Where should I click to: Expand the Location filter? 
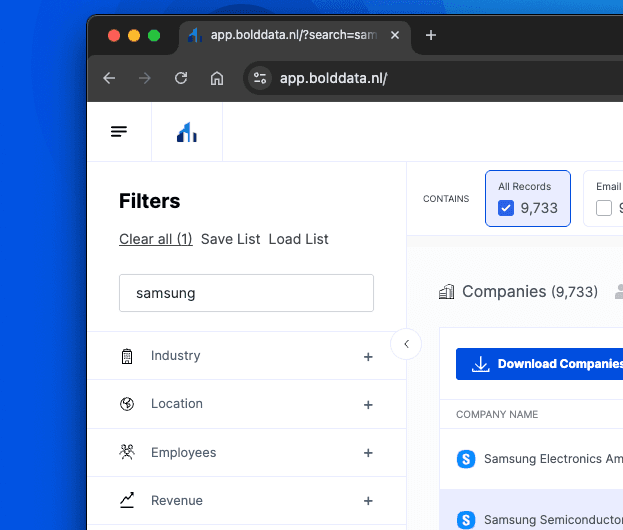[368, 405]
